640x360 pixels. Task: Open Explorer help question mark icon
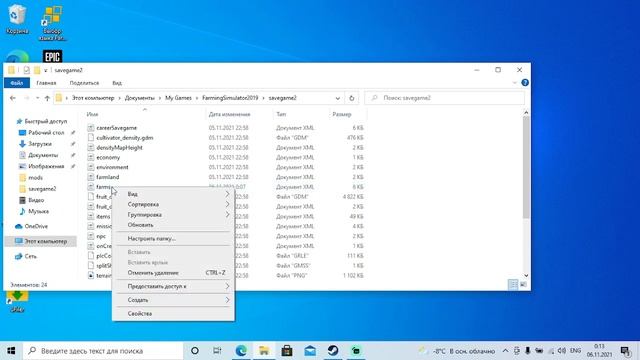click(x=525, y=82)
